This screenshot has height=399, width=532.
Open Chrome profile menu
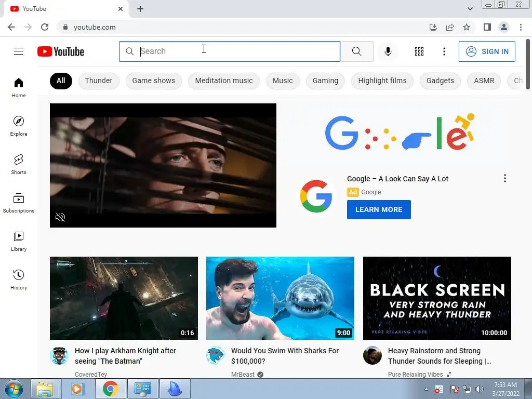[x=504, y=27]
